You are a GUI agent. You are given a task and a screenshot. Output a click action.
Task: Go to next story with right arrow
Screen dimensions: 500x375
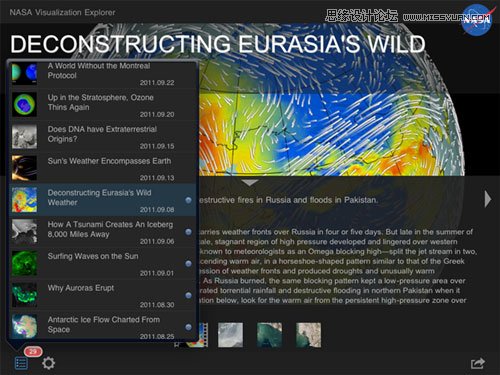[487, 199]
